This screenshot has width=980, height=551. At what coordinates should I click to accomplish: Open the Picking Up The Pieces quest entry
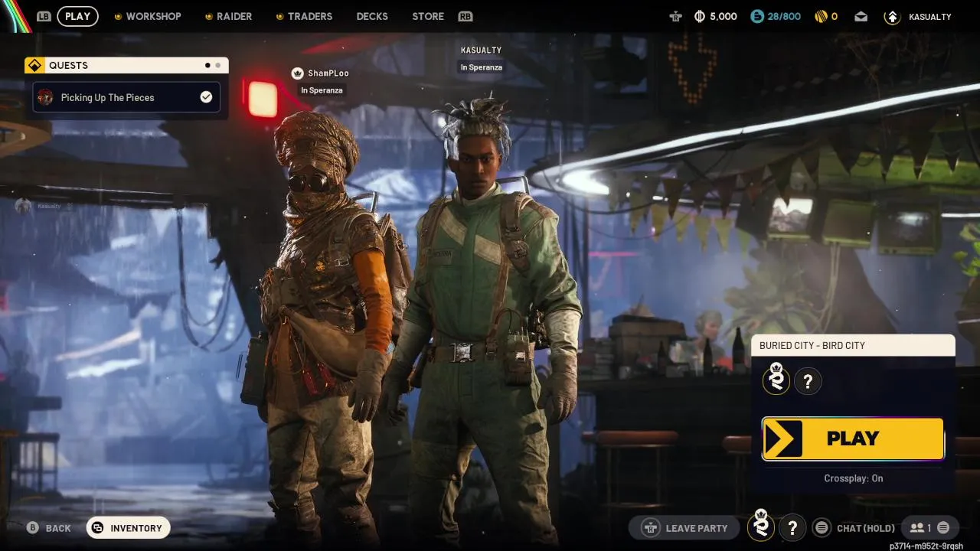pyautogui.click(x=126, y=97)
